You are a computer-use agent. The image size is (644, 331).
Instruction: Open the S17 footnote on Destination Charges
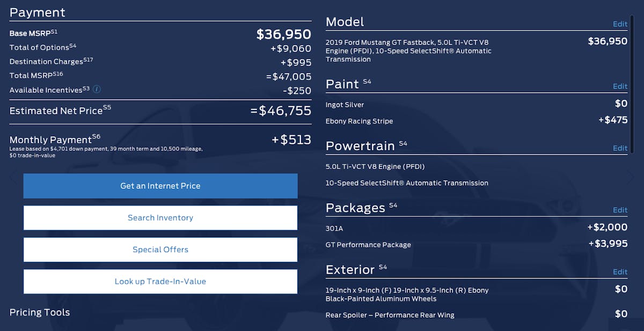(x=88, y=60)
